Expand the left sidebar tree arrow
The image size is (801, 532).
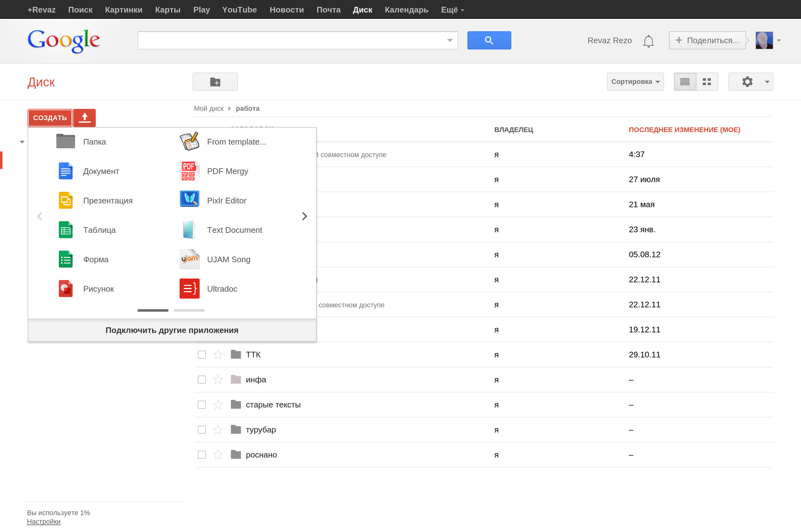pyautogui.click(x=22, y=142)
